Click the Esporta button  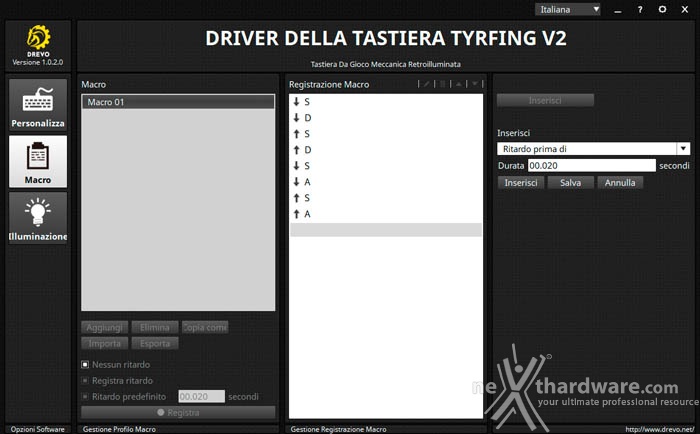(x=154, y=343)
